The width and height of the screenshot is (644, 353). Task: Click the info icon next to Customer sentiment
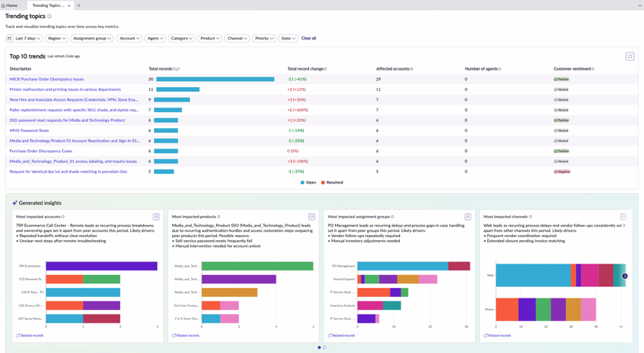tap(593, 69)
